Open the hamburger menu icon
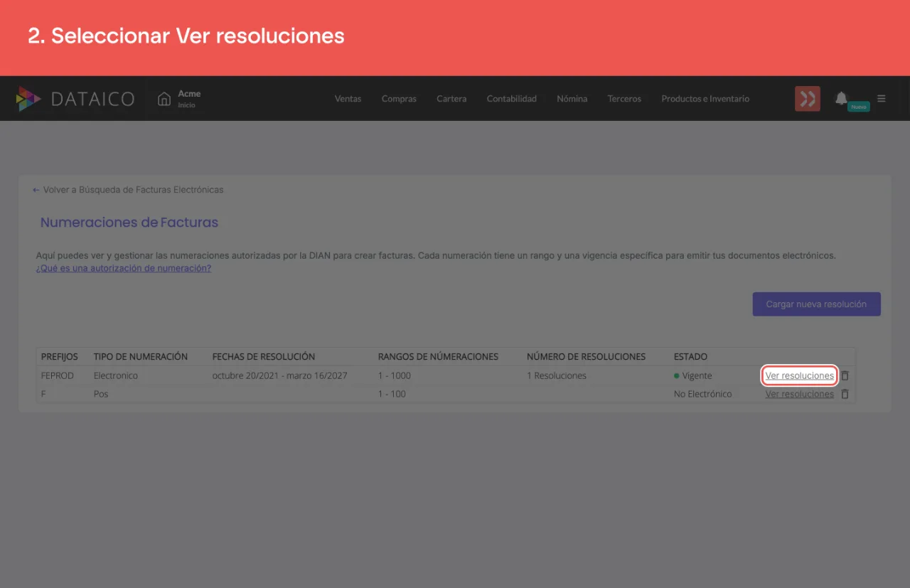 [882, 99]
